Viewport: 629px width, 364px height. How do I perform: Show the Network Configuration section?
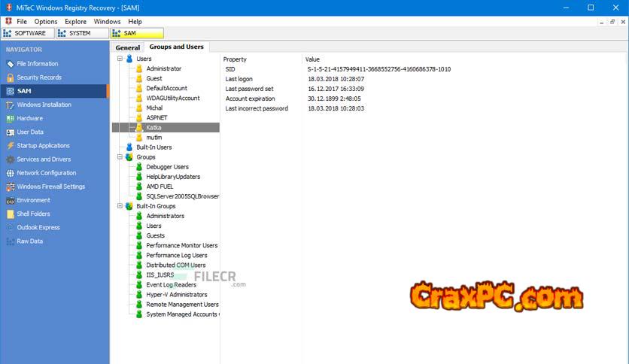click(x=46, y=173)
